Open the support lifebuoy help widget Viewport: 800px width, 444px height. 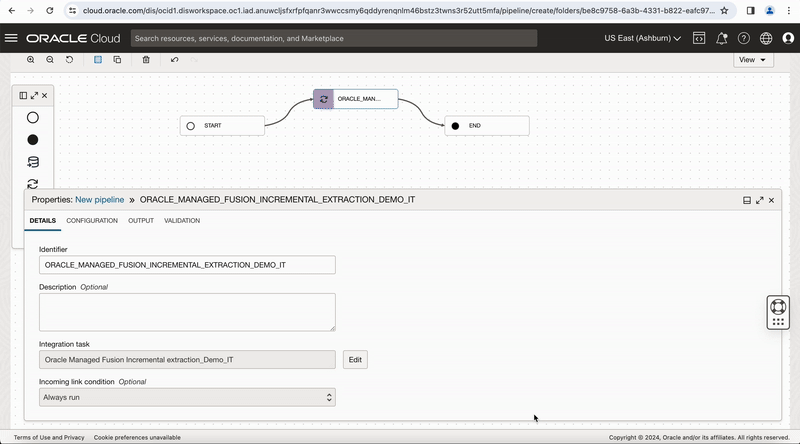coord(778,307)
